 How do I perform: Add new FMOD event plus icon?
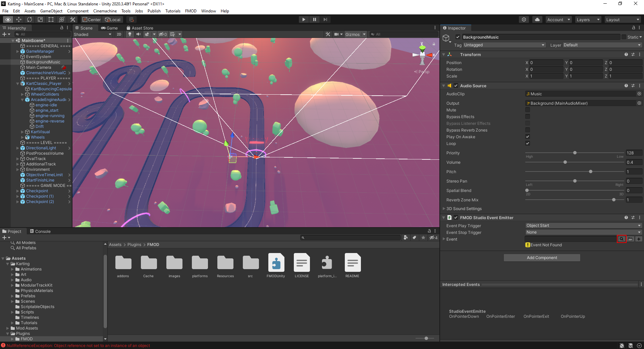[x=639, y=239]
